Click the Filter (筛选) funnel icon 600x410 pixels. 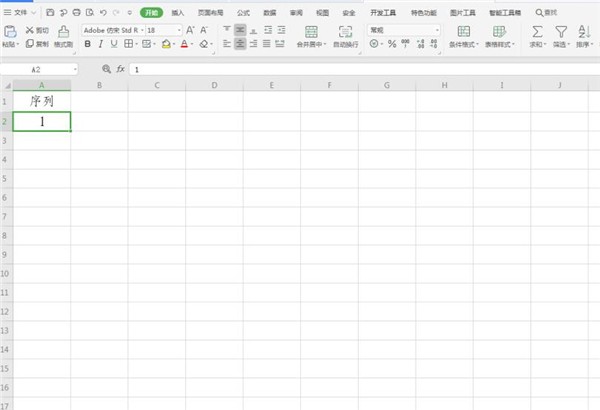[561, 31]
